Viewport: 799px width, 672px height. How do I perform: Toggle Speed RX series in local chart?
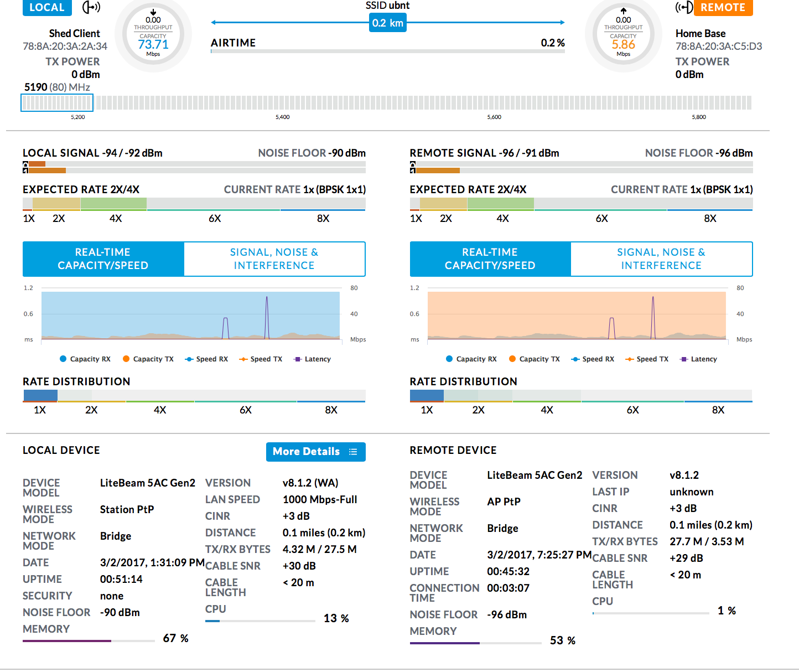coord(206,359)
